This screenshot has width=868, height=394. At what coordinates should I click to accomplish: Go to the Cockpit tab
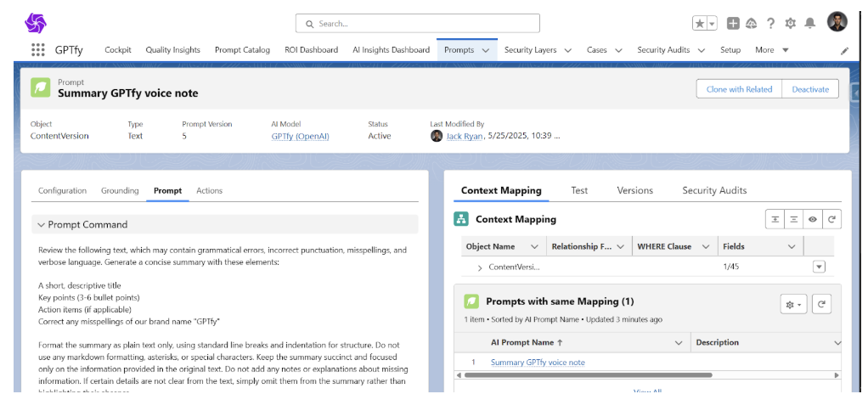pyautogui.click(x=118, y=50)
